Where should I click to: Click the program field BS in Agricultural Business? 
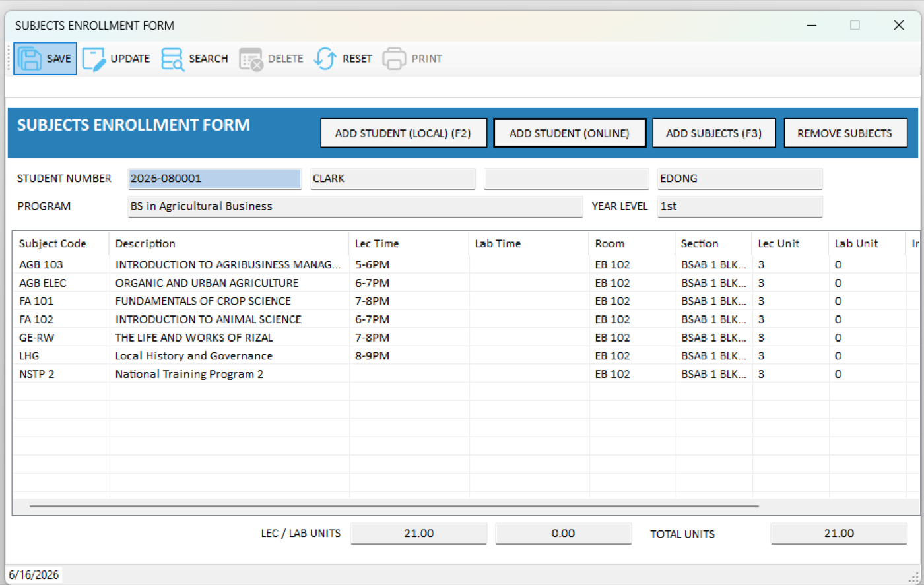[355, 206]
